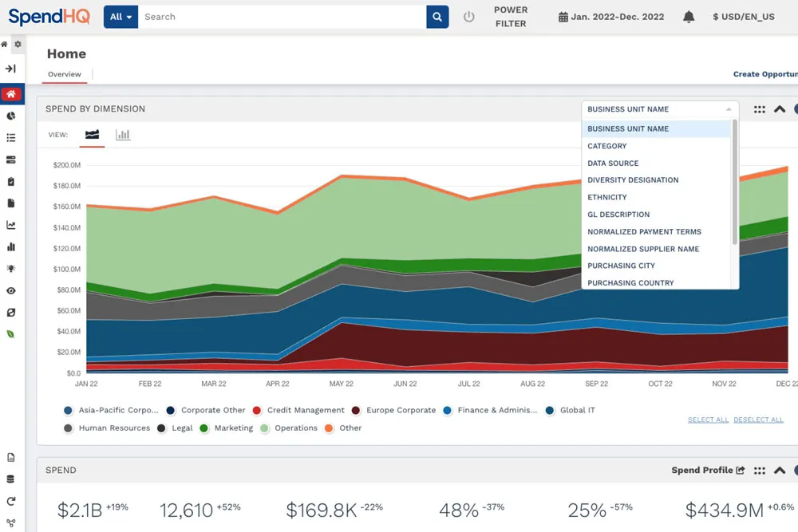The width and height of the screenshot is (798, 532).
Task: Collapse the Spend by Dimension panel
Action: point(780,109)
